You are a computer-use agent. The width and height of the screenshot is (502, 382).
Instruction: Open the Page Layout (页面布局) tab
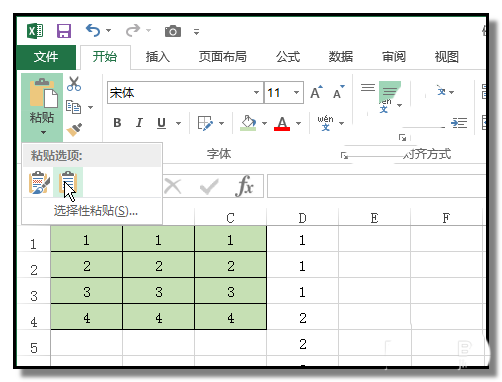point(223,57)
